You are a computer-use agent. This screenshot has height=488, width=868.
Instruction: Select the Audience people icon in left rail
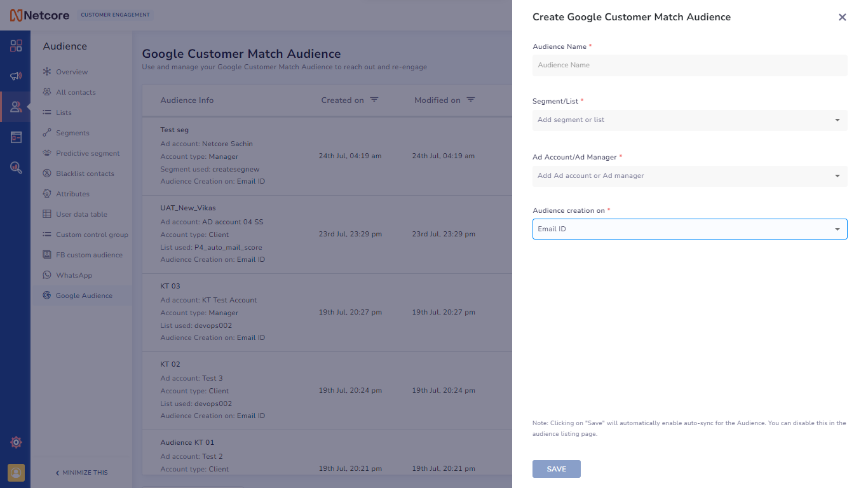[x=16, y=107]
